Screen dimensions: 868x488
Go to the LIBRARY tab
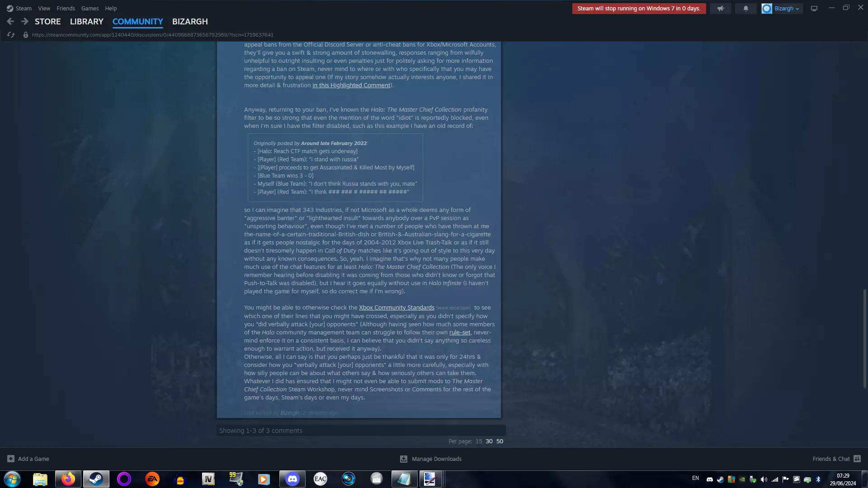[86, 21]
